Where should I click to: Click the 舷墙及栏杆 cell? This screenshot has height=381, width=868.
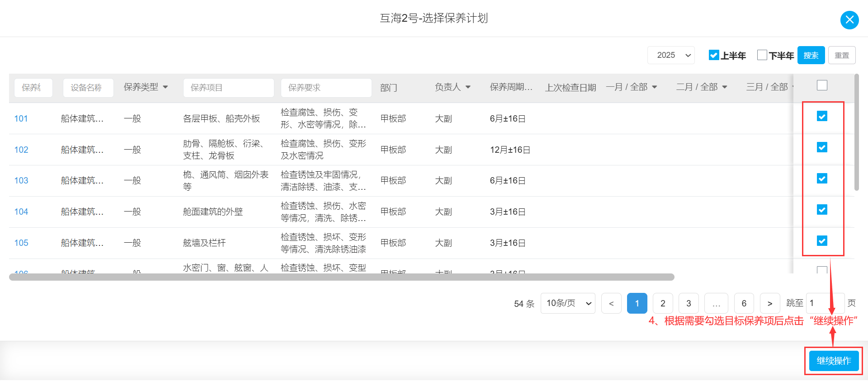pos(204,243)
